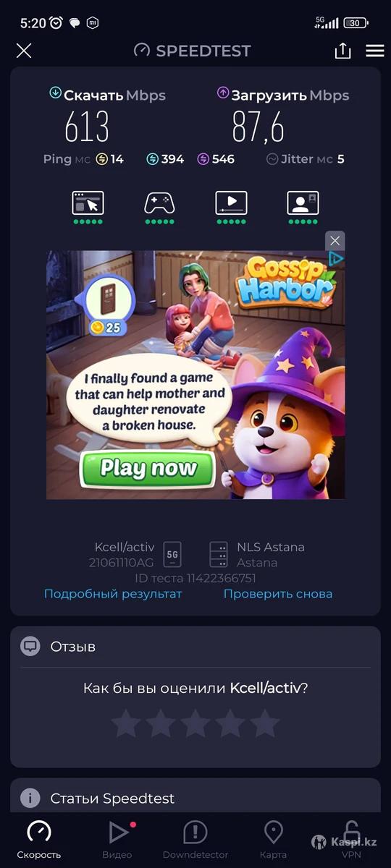Give Kcell/activ five stars
The height and width of the screenshot is (868, 391).
click(x=265, y=723)
